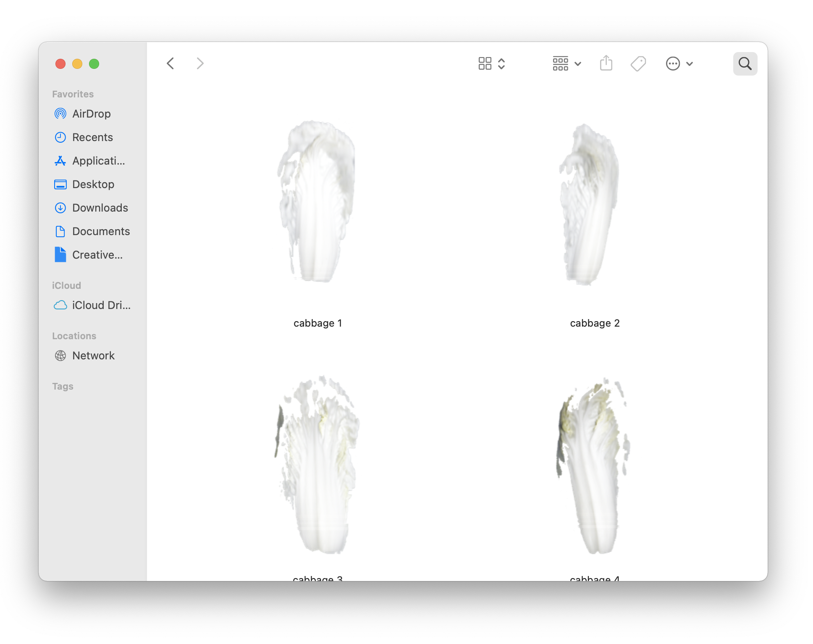The image size is (813, 644).
Task: Click the cabbage 2 file name
Action: 595,323
